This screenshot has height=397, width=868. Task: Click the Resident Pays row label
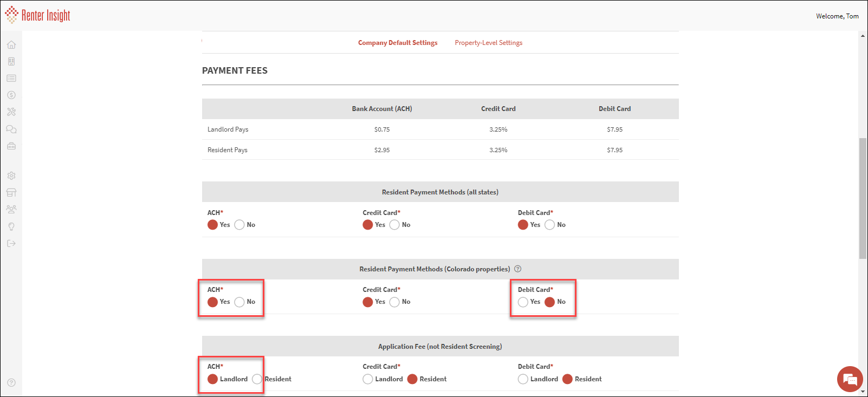(228, 150)
